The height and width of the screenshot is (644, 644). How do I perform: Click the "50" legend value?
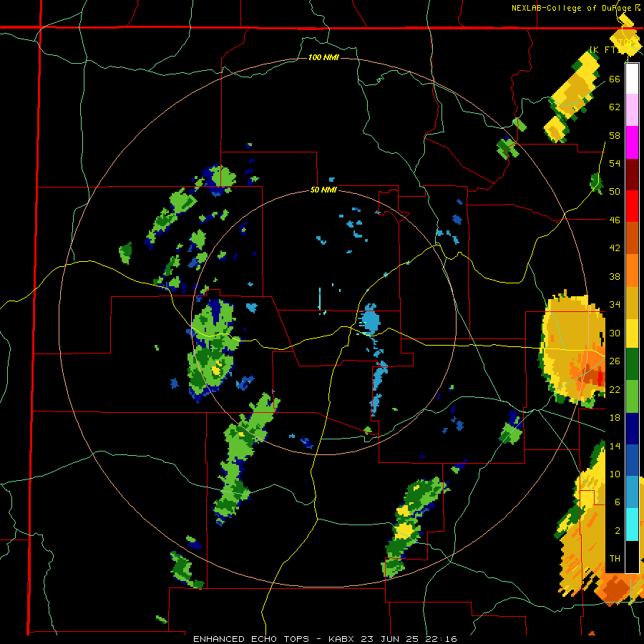coord(615,192)
